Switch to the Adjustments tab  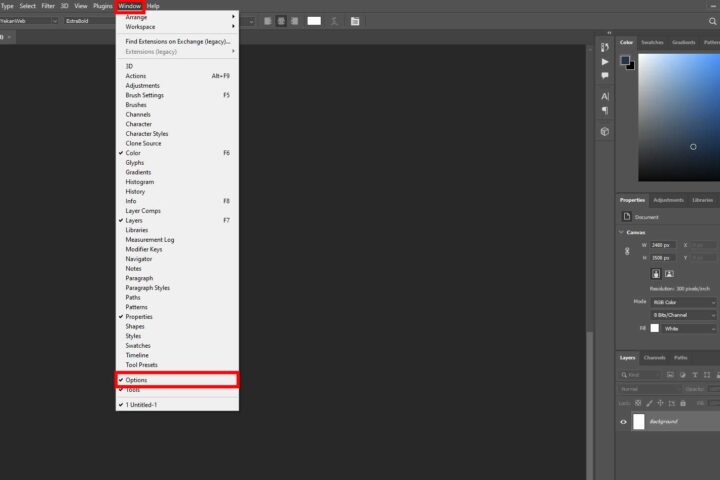(669, 200)
